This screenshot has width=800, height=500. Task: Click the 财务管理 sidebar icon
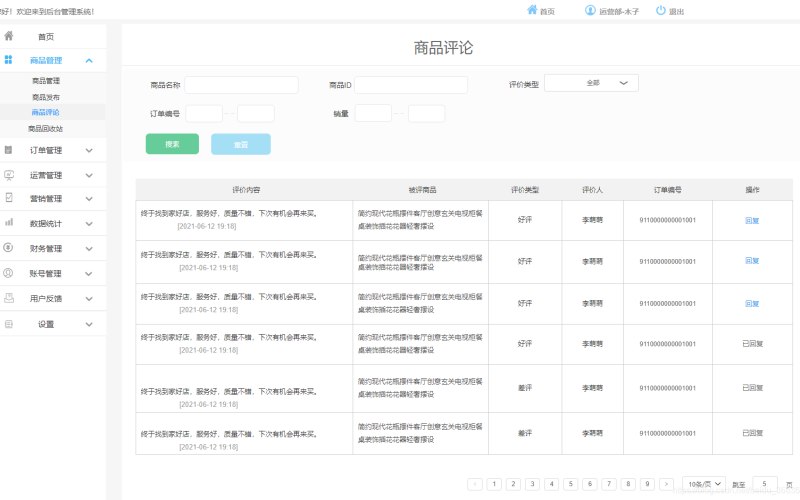tap(8, 247)
